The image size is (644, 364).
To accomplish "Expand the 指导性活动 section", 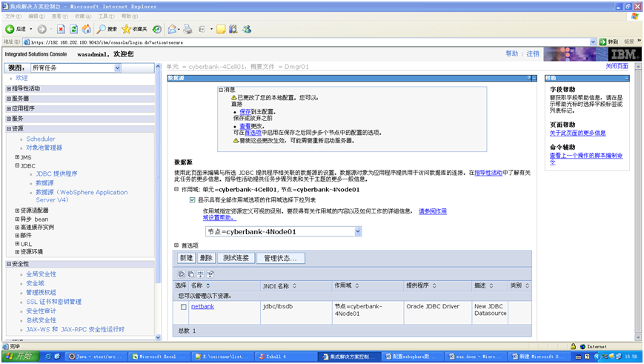I will point(9,88).
